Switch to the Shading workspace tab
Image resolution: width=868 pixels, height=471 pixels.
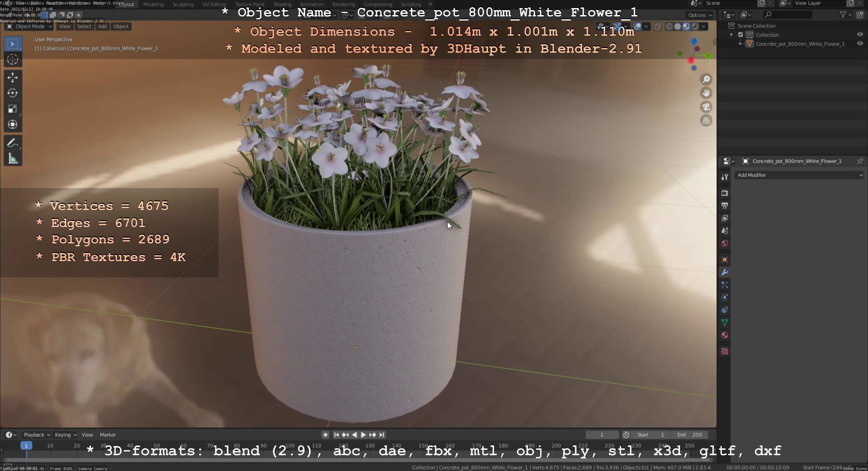pos(282,4)
